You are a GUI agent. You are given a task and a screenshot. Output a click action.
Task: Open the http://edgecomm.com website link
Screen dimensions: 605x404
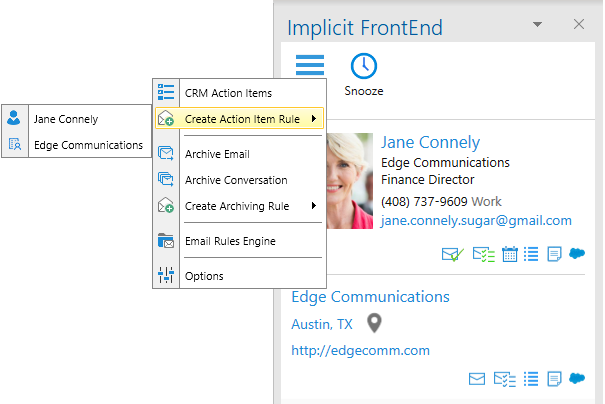360,350
